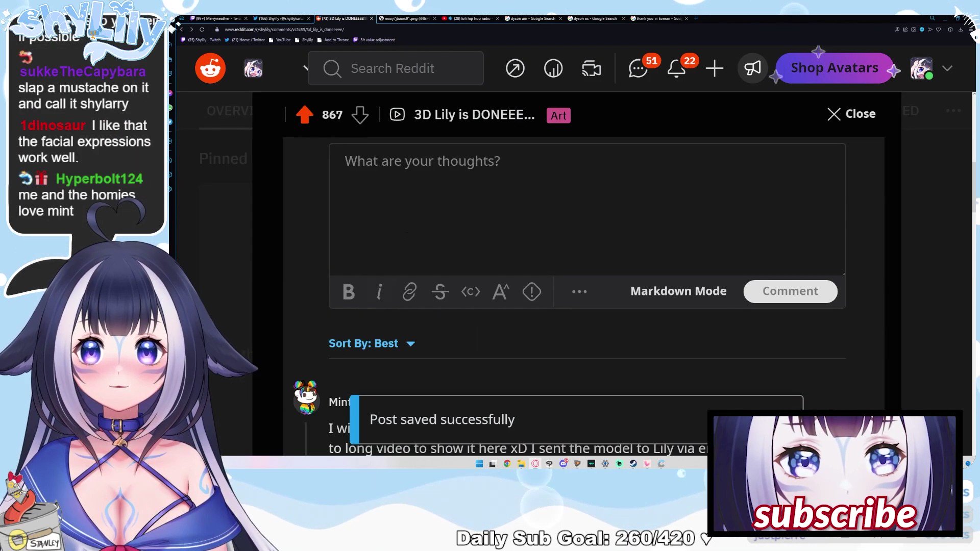The height and width of the screenshot is (551, 980).
Task: Open the commenter's avatar thumbnail
Action: [306, 397]
